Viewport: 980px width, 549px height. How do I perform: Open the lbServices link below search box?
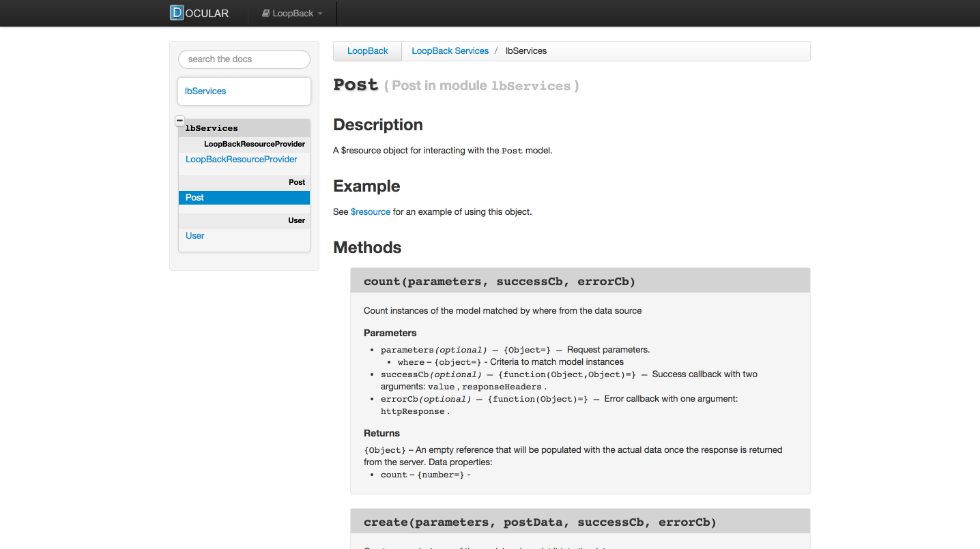pos(205,91)
